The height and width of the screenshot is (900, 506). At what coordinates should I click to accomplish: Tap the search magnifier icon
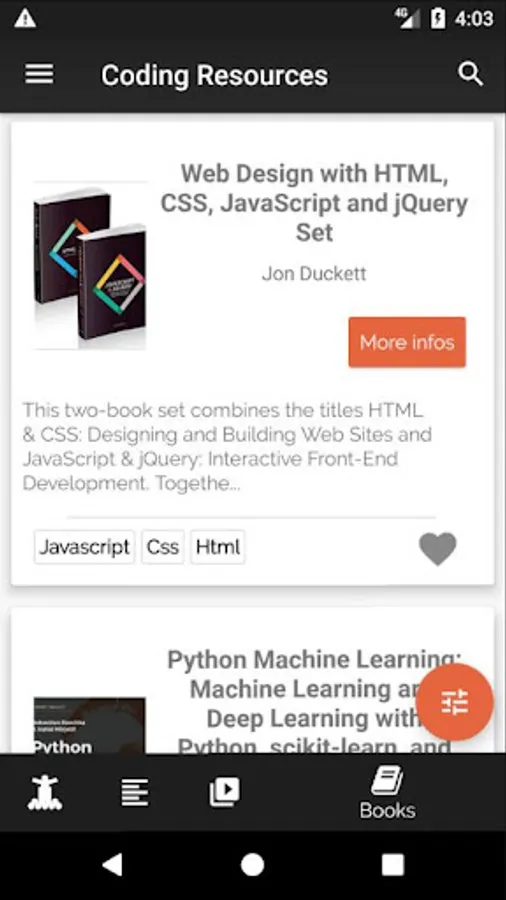(x=470, y=75)
